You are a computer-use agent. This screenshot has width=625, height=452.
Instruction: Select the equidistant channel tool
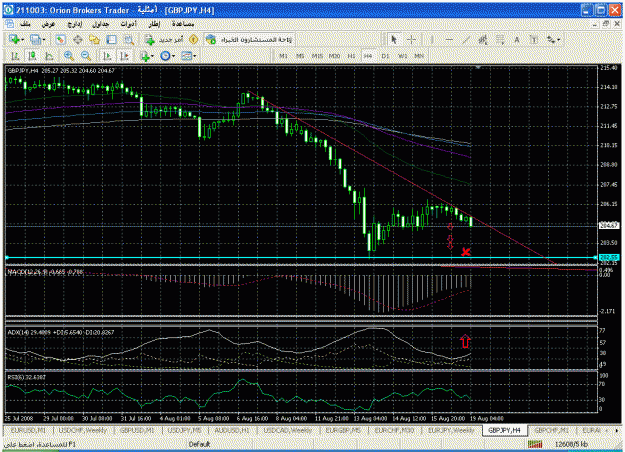pyautogui.click(x=483, y=39)
